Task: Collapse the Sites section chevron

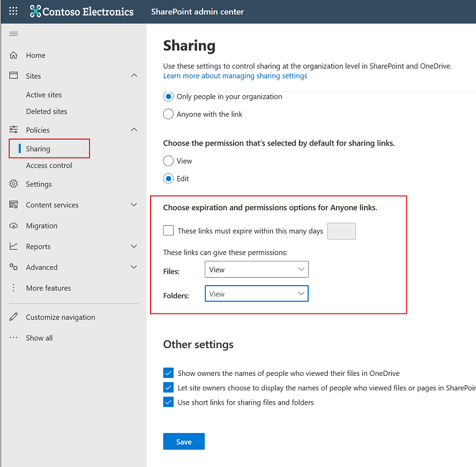Action: (x=134, y=75)
